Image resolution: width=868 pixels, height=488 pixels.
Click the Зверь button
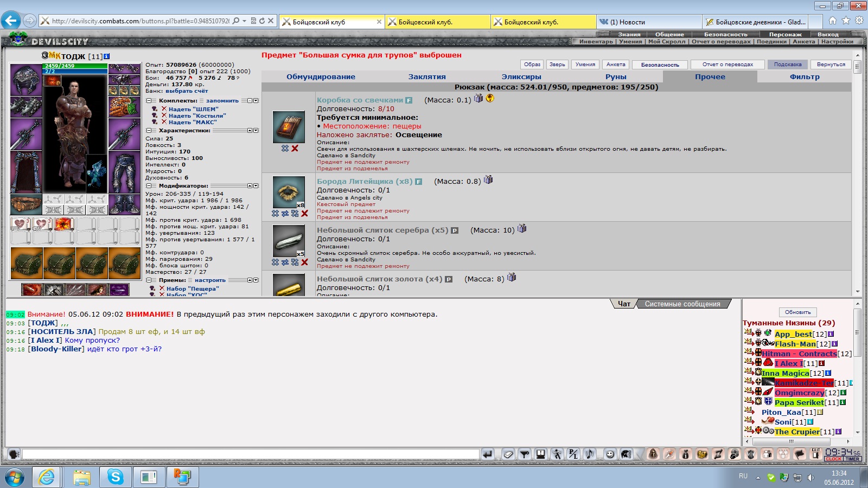[557, 65]
